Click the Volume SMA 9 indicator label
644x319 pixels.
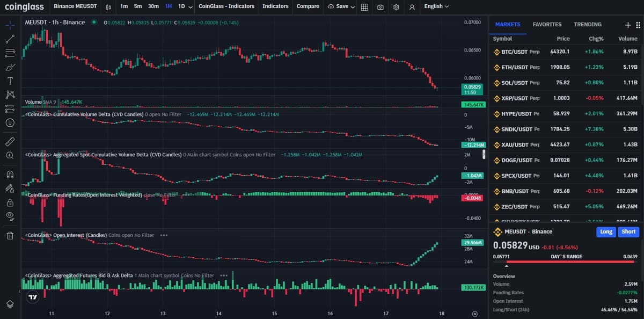[41, 102]
